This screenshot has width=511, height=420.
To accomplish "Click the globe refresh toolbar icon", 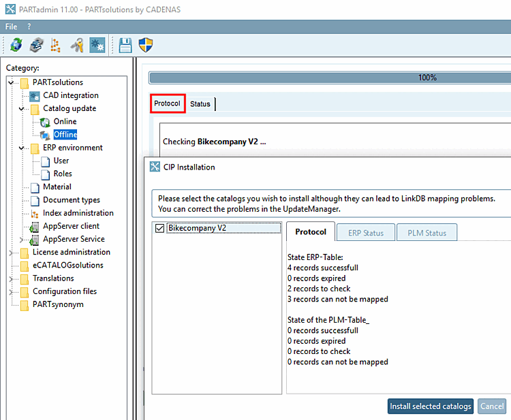I will [16, 45].
